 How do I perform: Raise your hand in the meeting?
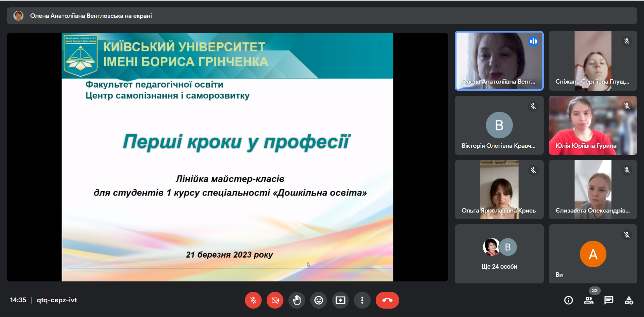[x=297, y=300]
